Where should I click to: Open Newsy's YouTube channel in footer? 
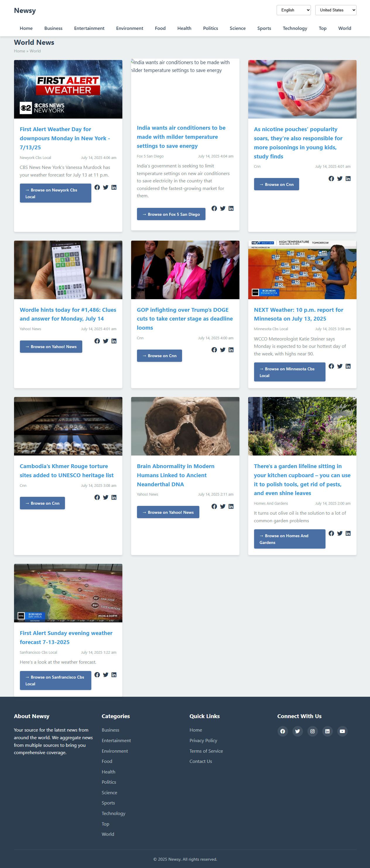point(342,731)
